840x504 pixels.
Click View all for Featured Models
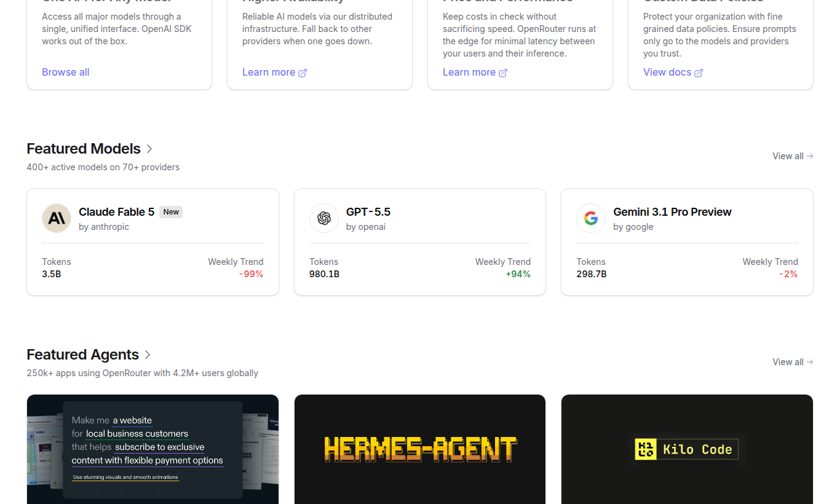tap(793, 156)
